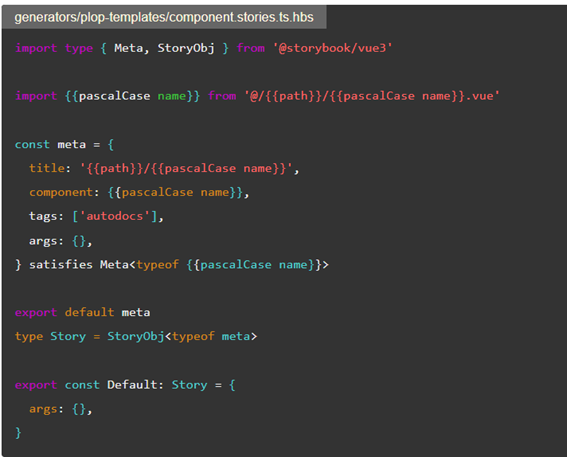This screenshot has width=567, height=457.
Task: Click the StoryObj identifier in first import
Action: (x=186, y=48)
